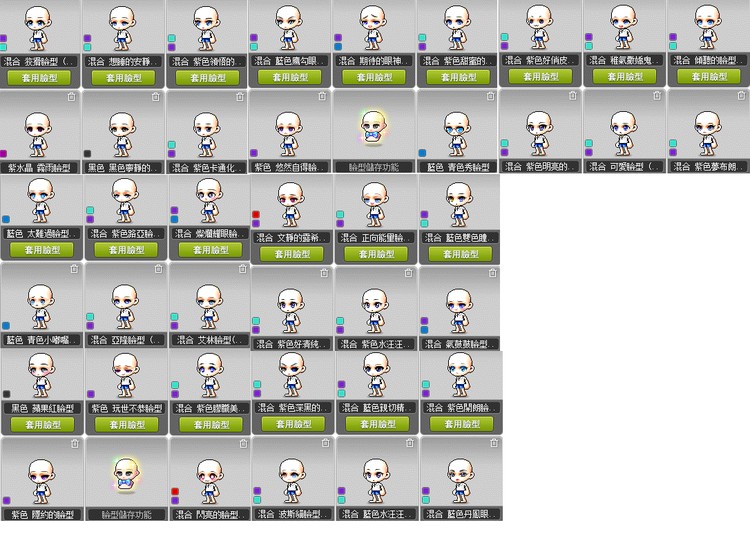Delete the 混合 亞隆臉型 saved face
The height and width of the screenshot is (543, 750).
point(158,269)
